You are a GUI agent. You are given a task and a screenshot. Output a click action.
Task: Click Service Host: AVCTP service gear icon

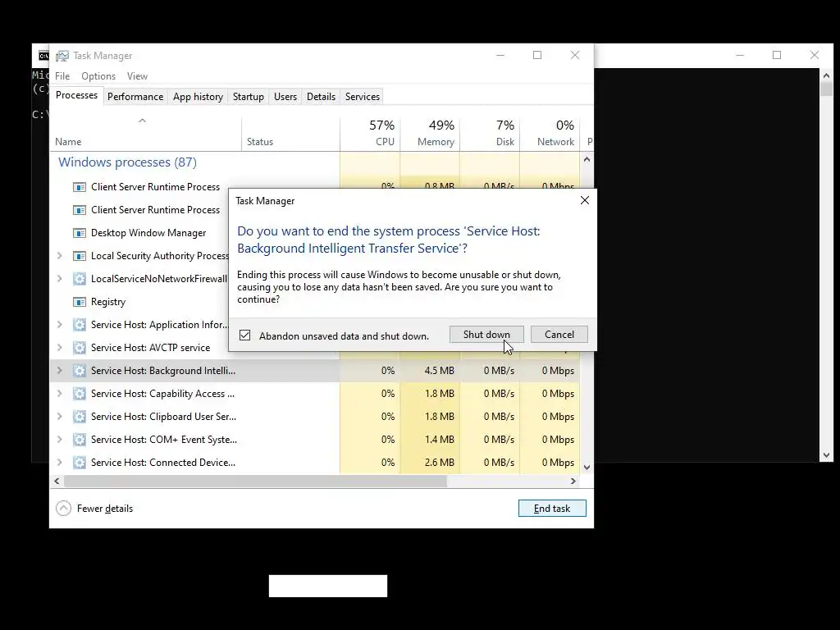pyautogui.click(x=80, y=348)
